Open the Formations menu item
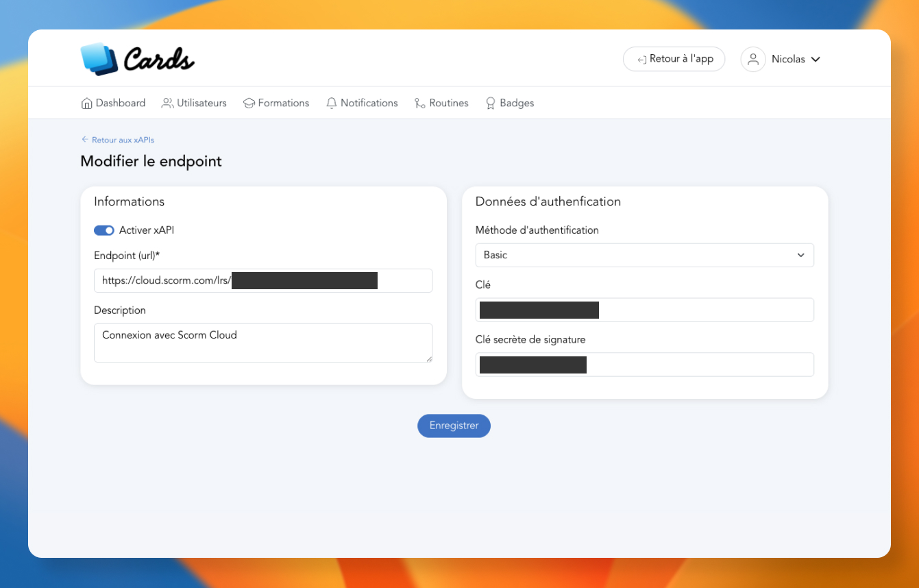This screenshot has height=588, width=919. (283, 103)
